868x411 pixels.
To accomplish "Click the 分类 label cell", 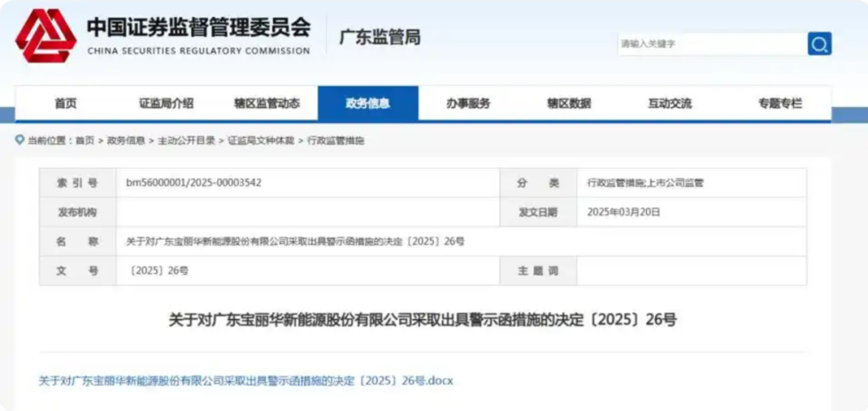I will (x=538, y=183).
